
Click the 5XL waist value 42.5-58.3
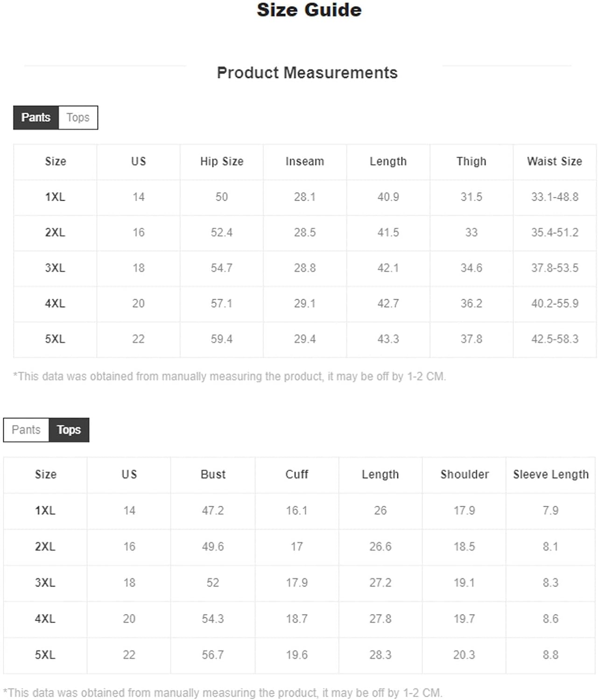[x=555, y=339]
